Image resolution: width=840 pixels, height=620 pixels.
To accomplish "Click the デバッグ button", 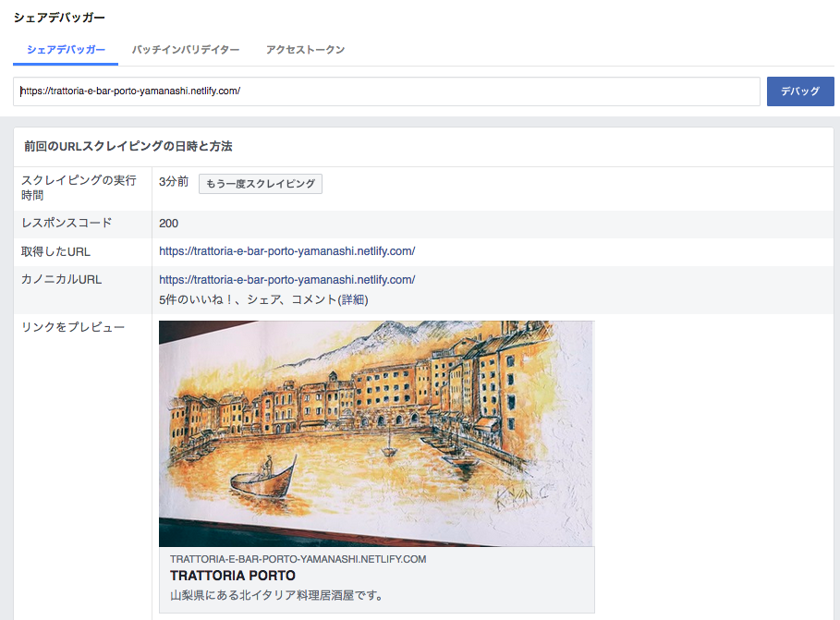I will click(x=800, y=91).
